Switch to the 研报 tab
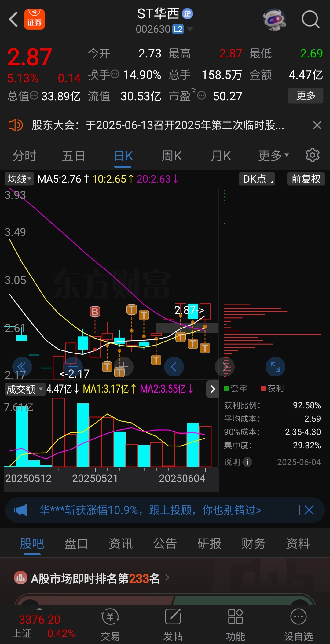The height and width of the screenshot is (644, 330). pyautogui.click(x=209, y=543)
